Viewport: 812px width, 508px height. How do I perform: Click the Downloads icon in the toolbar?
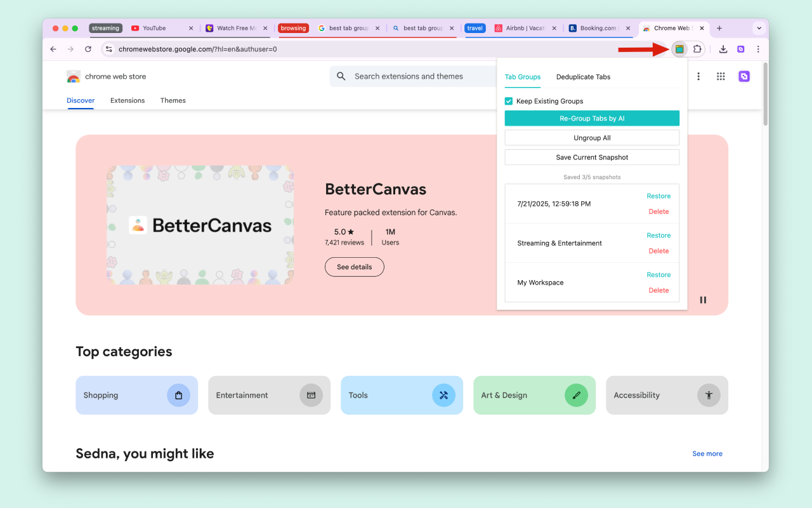pyautogui.click(x=723, y=49)
